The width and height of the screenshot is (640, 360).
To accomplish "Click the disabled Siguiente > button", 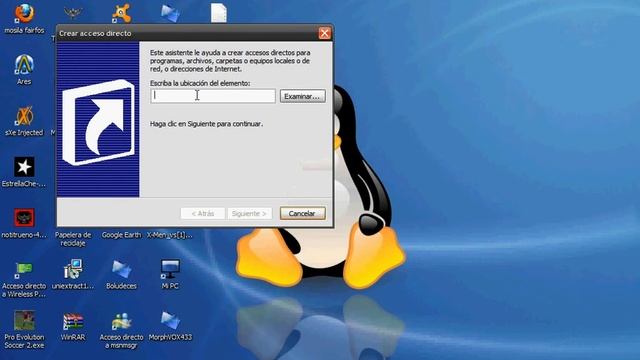I will point(249,213).
